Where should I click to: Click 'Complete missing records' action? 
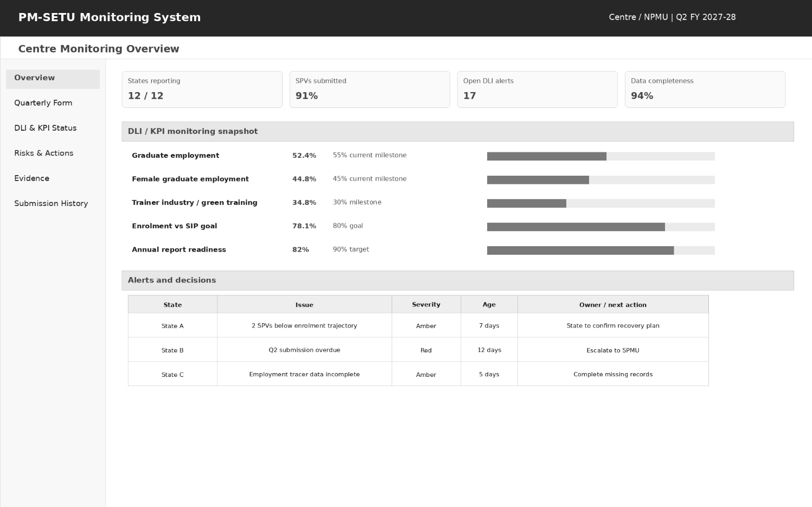point(613,375)
